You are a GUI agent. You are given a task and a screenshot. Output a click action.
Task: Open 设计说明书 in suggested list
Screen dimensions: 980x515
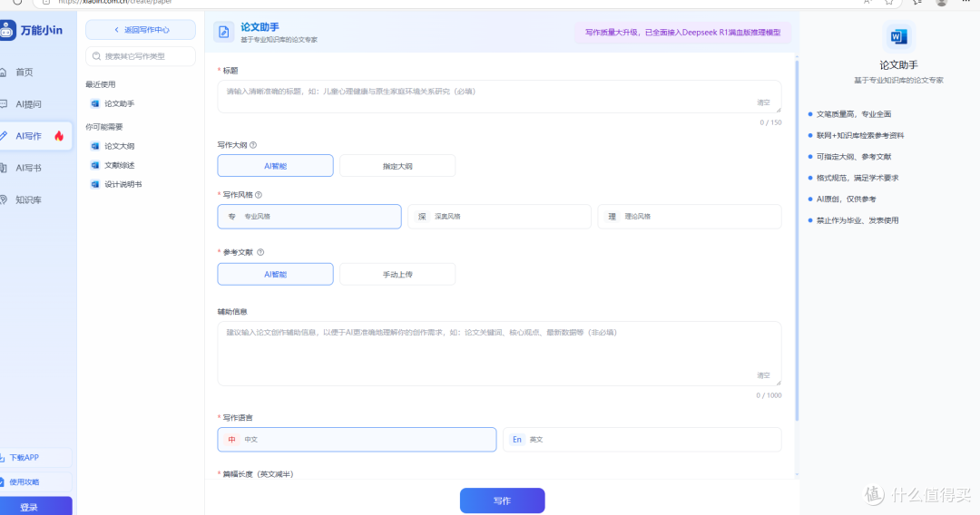pos(117,184)
